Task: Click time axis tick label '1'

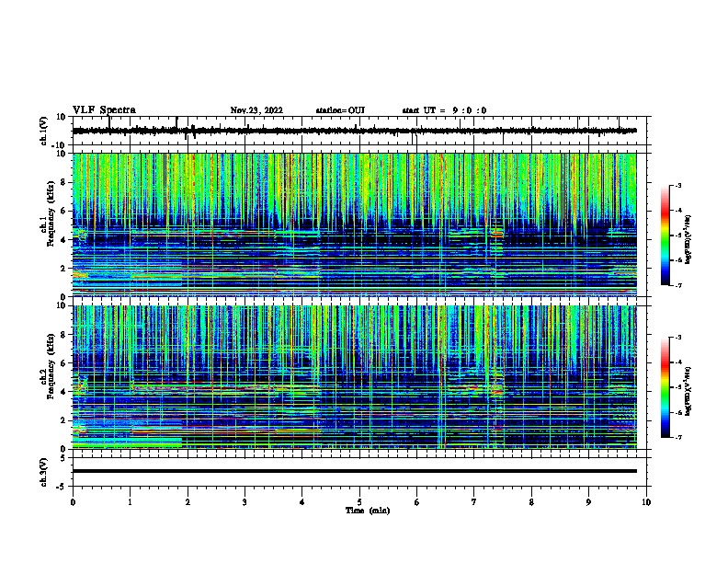Action: (x=130, y=502)
